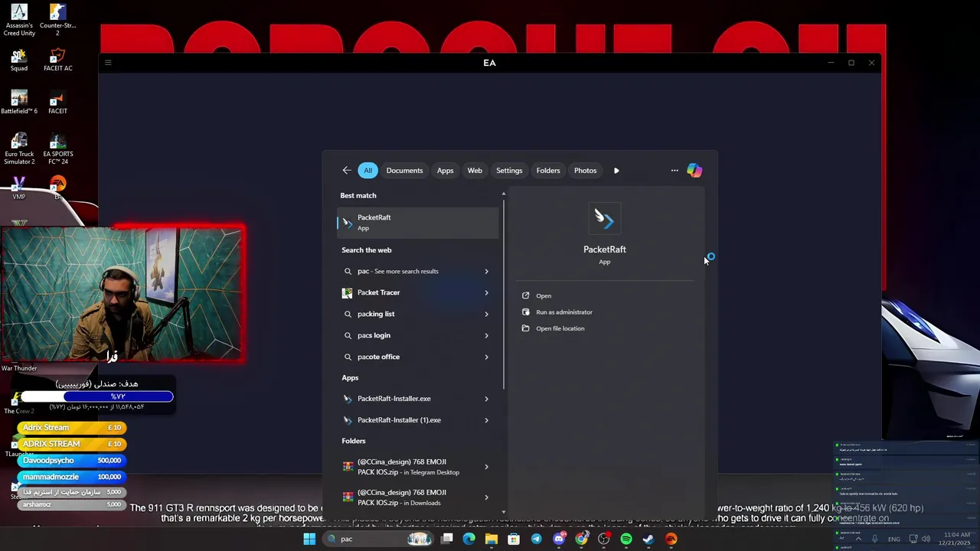Select the FACEIT AC desktop icon

pyautogui.click(x=57, y=60)
